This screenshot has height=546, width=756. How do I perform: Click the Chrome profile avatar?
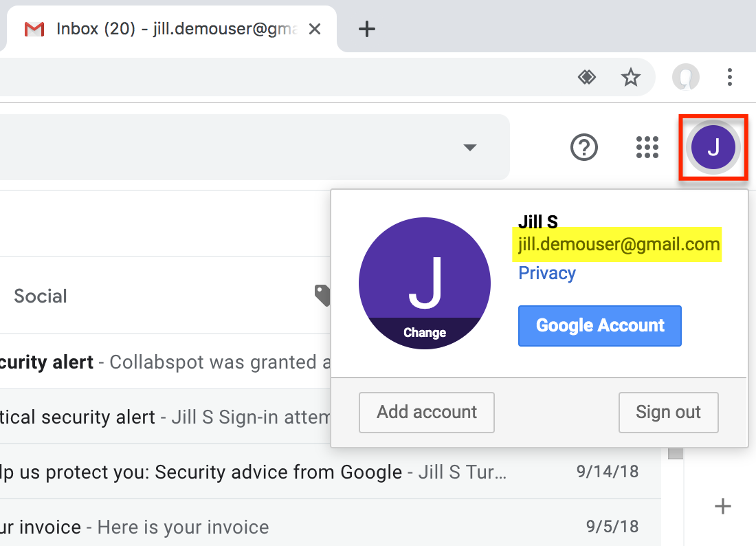tap(686, 77)
